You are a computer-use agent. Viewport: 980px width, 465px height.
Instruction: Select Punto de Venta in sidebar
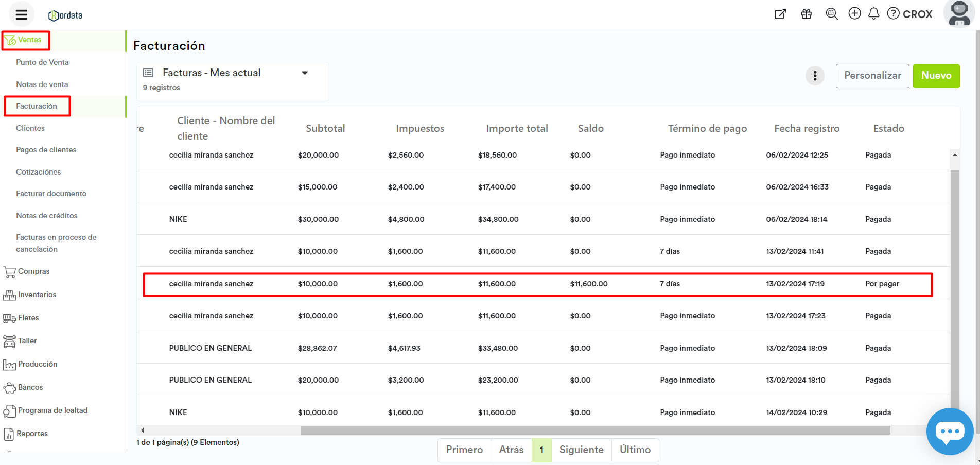pyautogui.click(x=42, y=62)
